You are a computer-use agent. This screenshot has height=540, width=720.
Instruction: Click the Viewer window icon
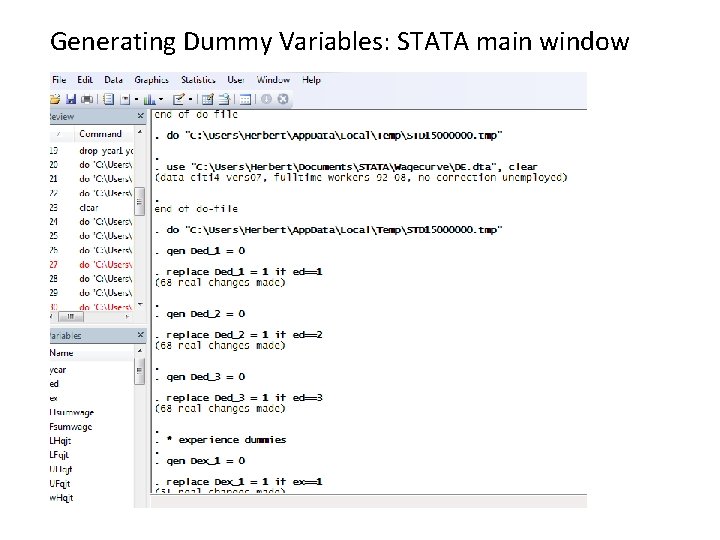[x=125, y=99]
